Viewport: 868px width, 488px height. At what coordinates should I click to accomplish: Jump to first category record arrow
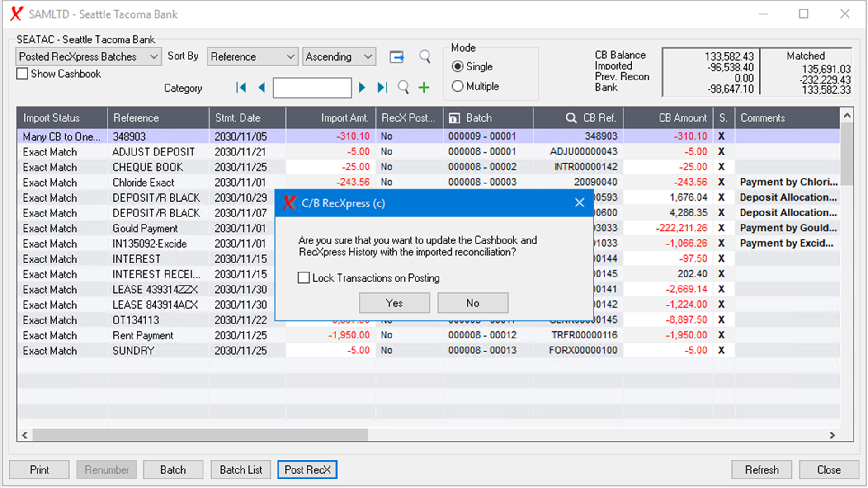tap(241, 87)
